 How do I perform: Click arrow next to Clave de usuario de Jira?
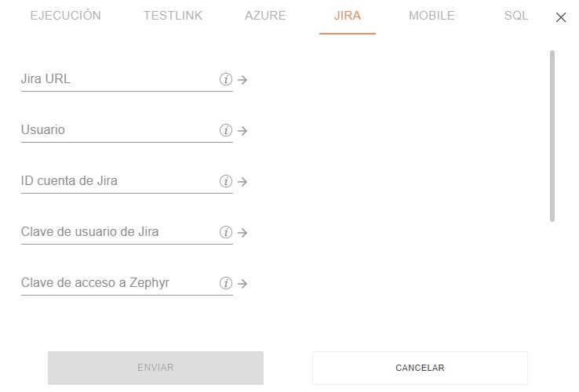[x=242, y=233]
